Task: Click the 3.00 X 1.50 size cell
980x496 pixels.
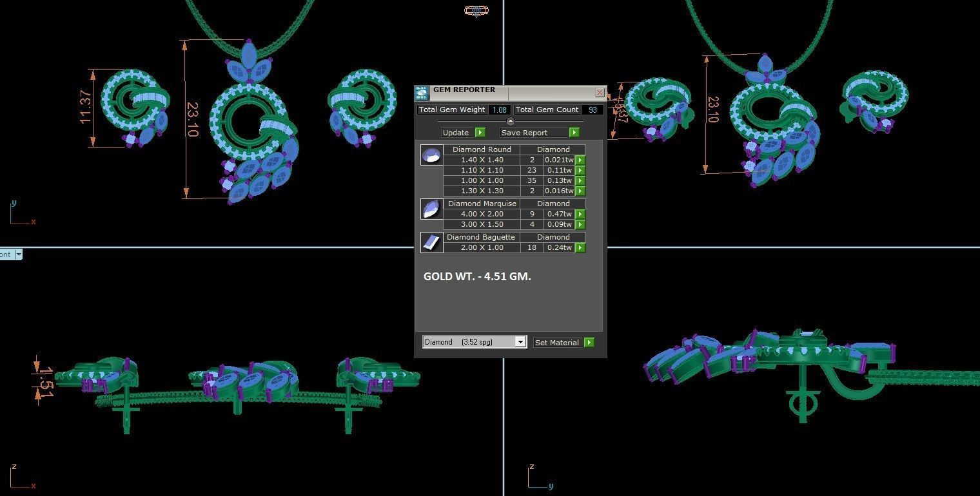Action: 482,224
